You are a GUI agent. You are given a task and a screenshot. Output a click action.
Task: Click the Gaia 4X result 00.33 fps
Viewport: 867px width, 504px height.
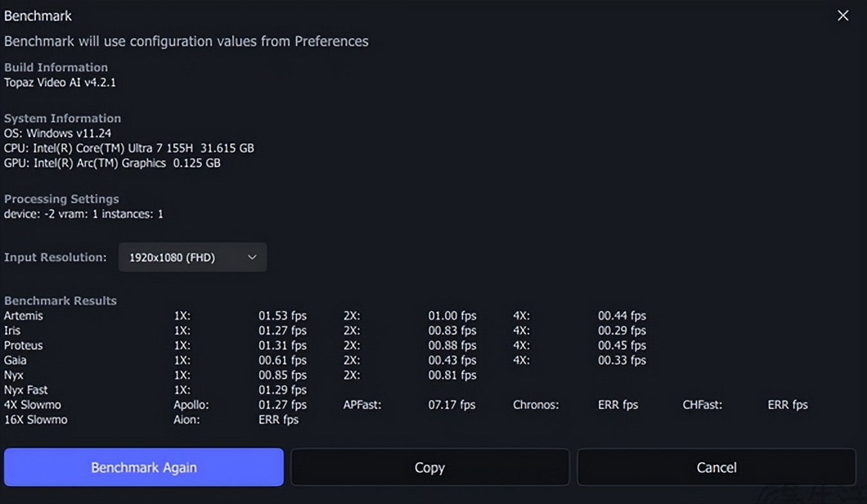(x=621, y=361)
